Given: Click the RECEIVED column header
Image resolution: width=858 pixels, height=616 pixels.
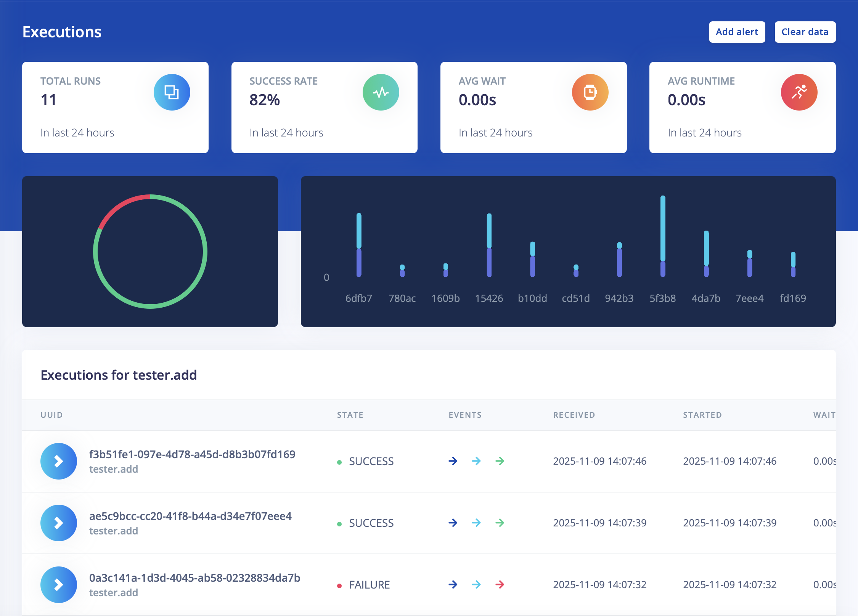Looking at the screenshot, I should pos(574,415).
